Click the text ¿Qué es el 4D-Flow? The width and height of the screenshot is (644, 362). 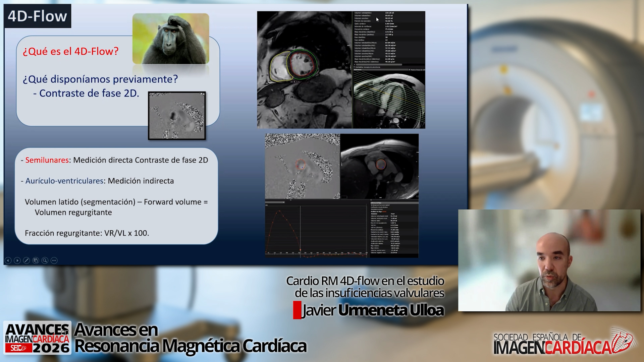coord(71,51)
